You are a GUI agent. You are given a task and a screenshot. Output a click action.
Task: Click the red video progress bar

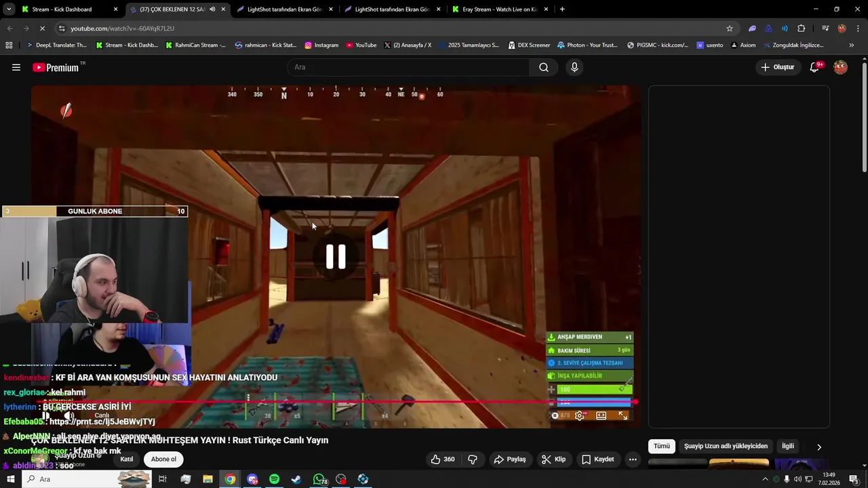[x=336, y=402]
